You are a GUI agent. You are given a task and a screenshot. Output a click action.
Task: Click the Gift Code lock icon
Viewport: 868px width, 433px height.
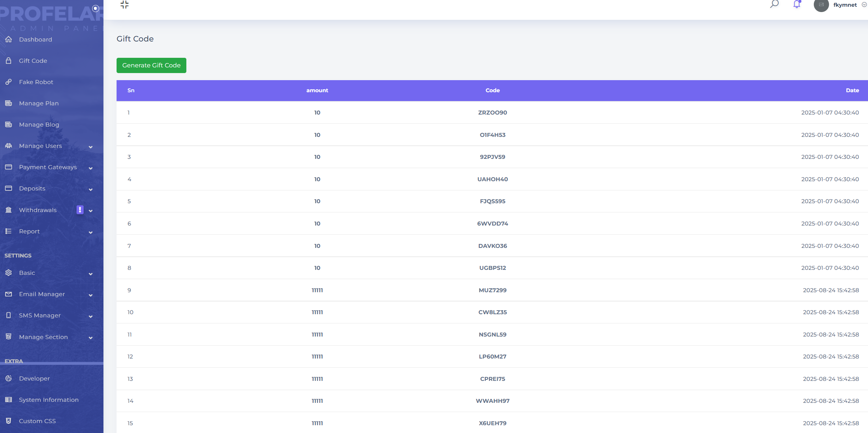[x=9, y=61]
